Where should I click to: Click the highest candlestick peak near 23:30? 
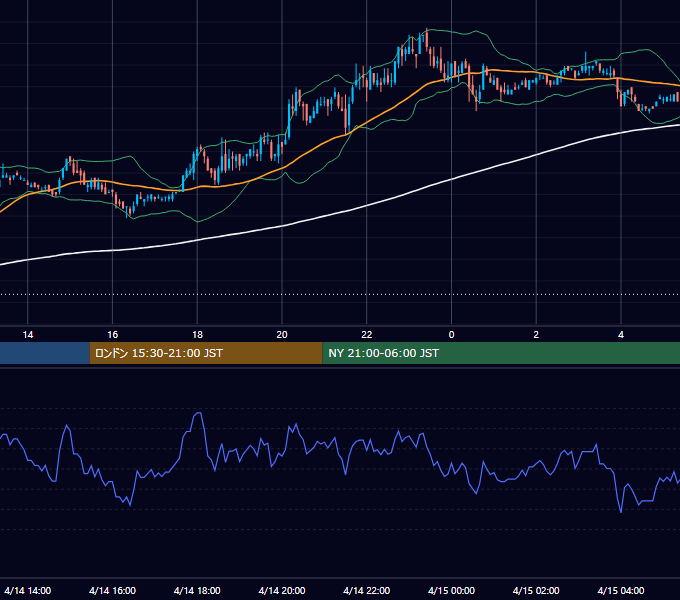pos(427,38)
